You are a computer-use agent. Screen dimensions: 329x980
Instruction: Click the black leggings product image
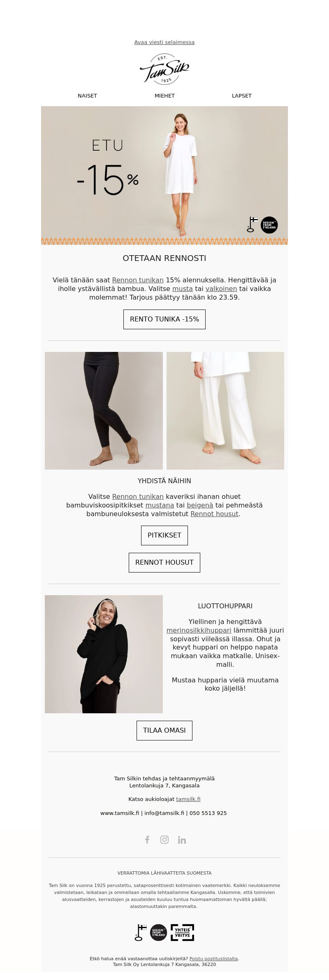coord(104,411)
